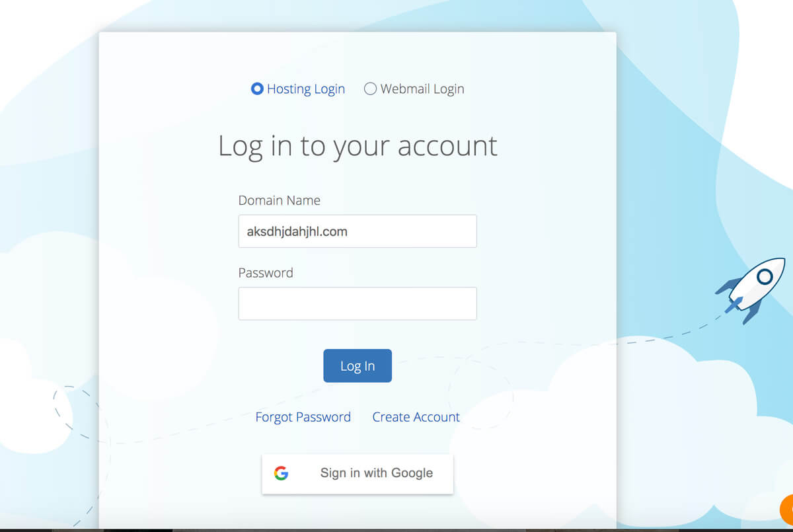The width and height of the screenshot is (793, 532).
Task: Click the 'Domain Name' field label
Action: point(280,200)
